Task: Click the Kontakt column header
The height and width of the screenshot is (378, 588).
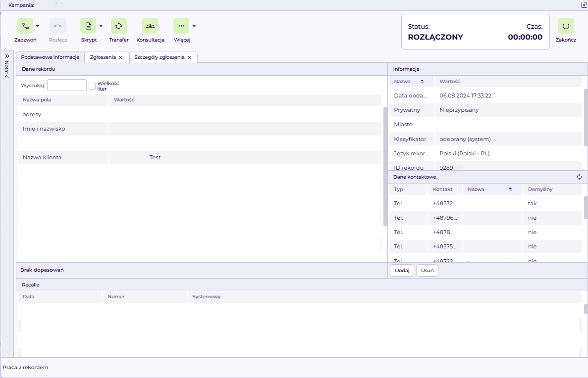Action: (445, 189)
